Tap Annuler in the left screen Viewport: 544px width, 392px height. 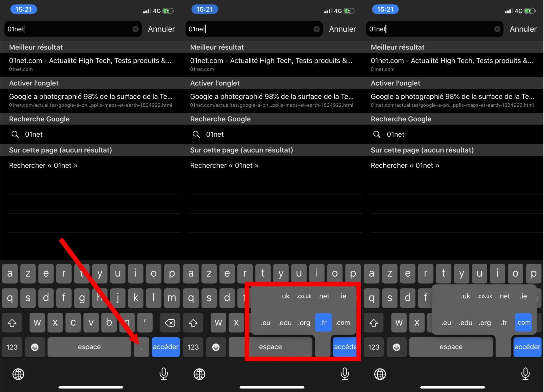pyautogui.click(x=161, y=29)
